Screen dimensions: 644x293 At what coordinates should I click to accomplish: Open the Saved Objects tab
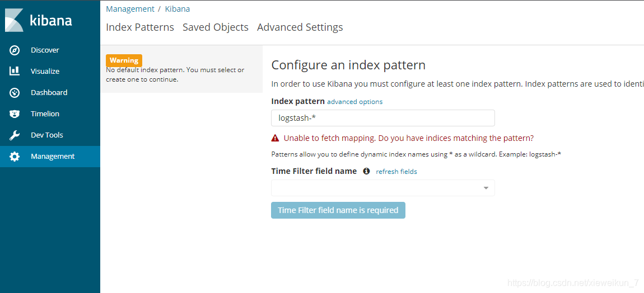tap(216, 27)
